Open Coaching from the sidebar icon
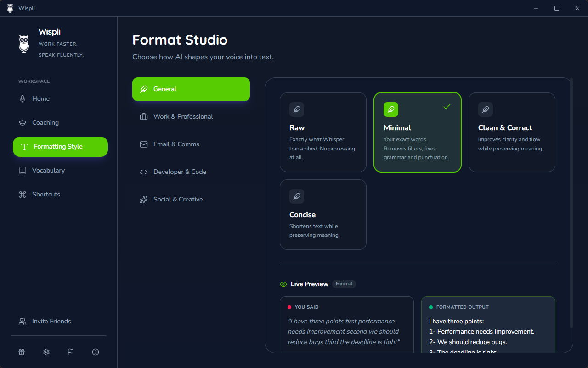Screen dimensions: 588x368 click(x=23, y=122)
